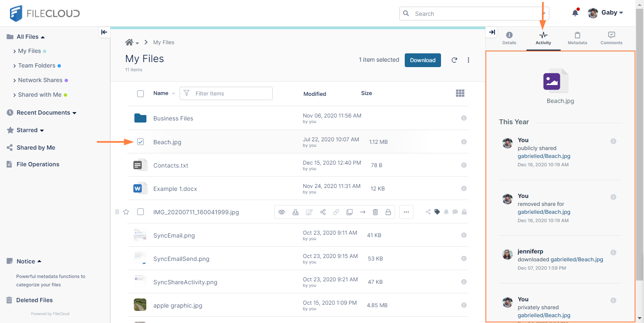
Task: Check the select-all checkbox in header
Action: point(140,93)
